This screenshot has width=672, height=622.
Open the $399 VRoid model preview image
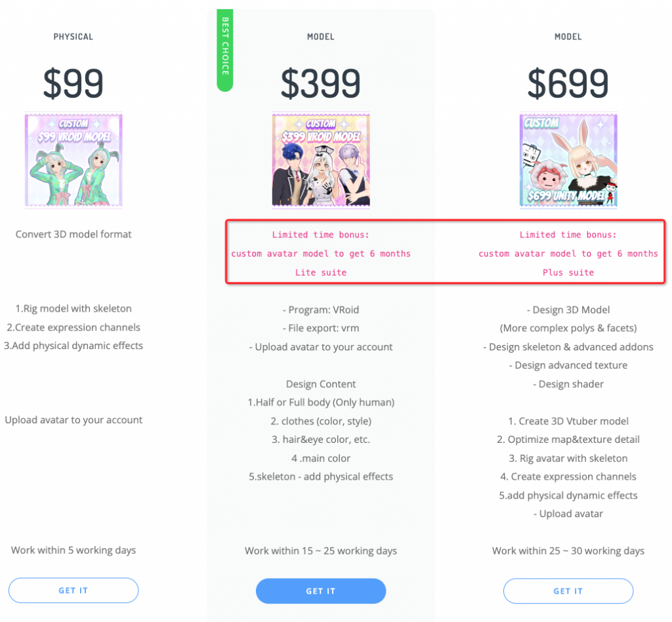[320, 159]
